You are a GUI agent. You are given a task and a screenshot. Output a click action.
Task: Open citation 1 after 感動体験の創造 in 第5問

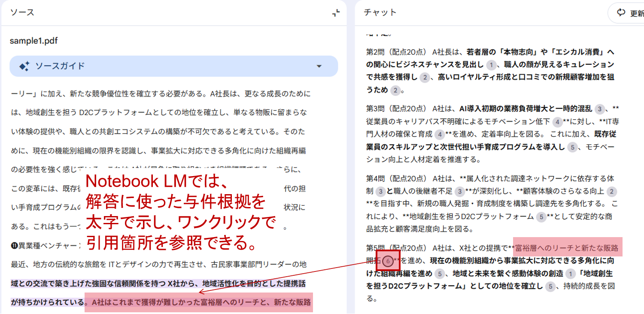click(x=570, y=274)
